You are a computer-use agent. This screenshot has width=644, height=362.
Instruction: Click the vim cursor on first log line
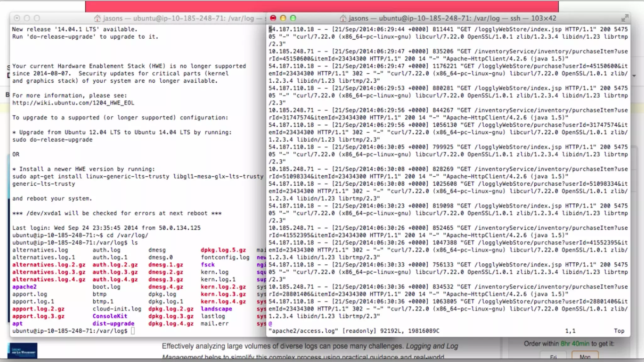(x=270, y=29)
